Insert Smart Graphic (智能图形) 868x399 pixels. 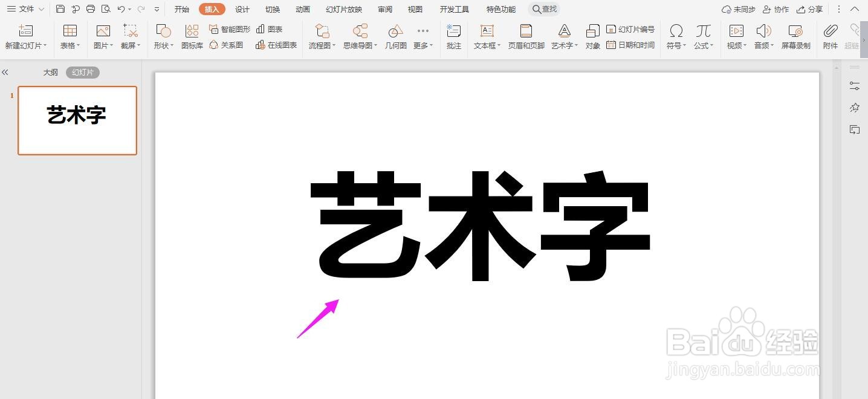[229, 29]
